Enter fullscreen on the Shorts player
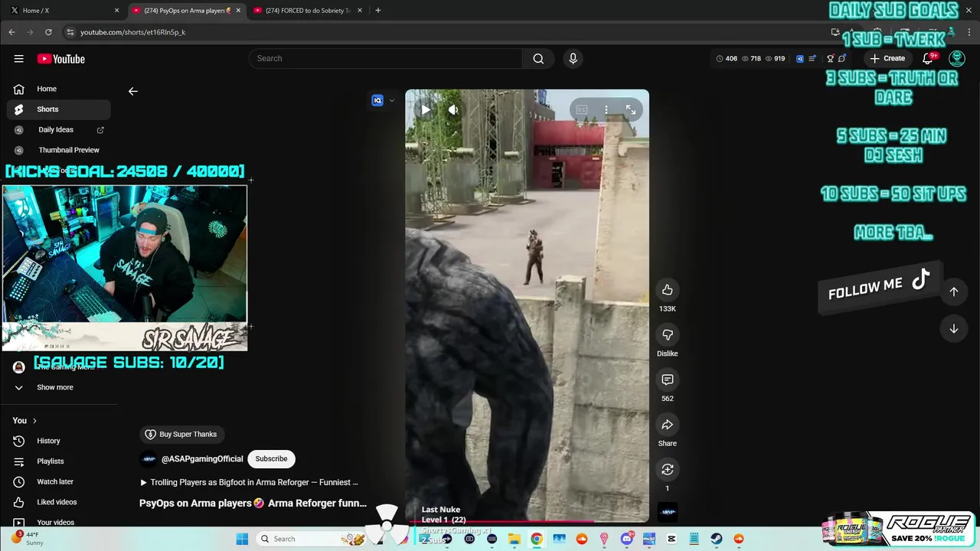 (x=630, y=109)
